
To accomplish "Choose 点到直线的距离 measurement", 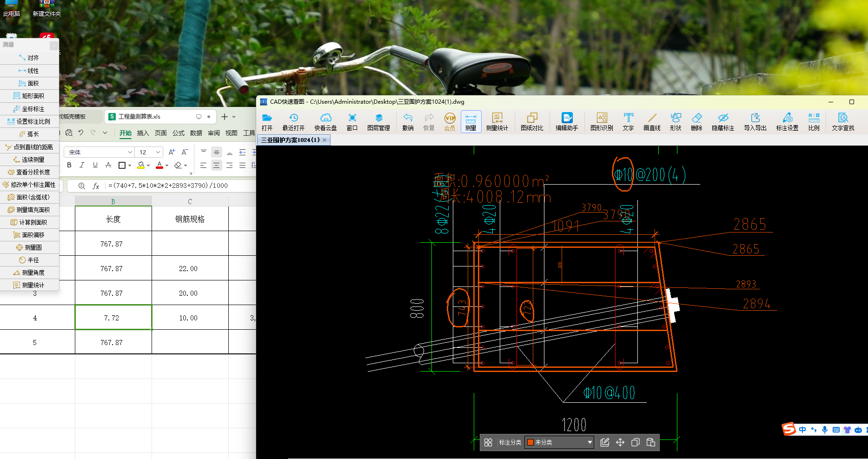I will click(x=29, y=147).
